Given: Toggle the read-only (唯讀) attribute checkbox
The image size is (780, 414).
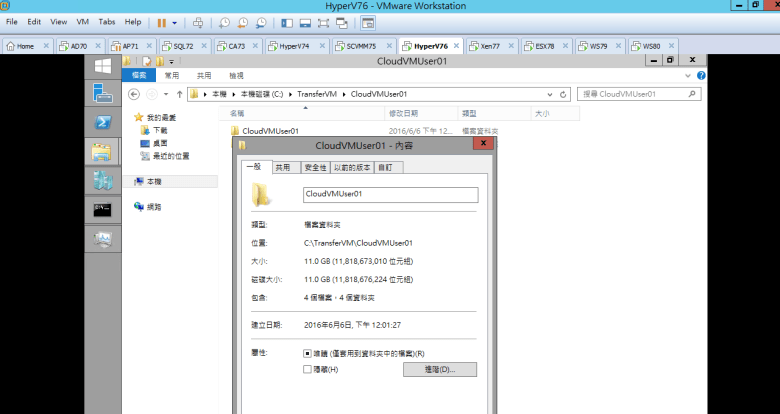Looking at the screenshot, I should tap(307, 353).
